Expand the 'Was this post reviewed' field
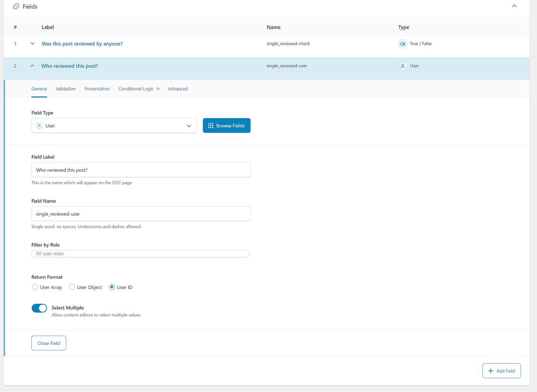The image size is (537, 392). pyautogui.click(x=32, y=44)
